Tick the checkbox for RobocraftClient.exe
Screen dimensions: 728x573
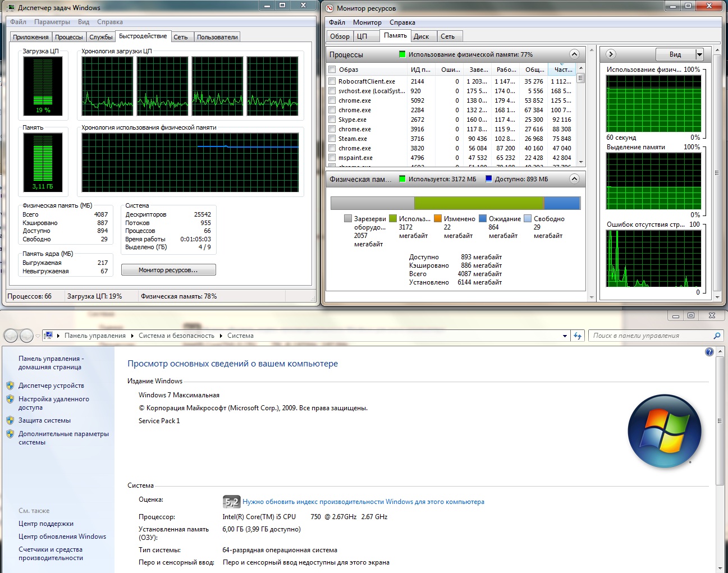click(x=332, y=81)
